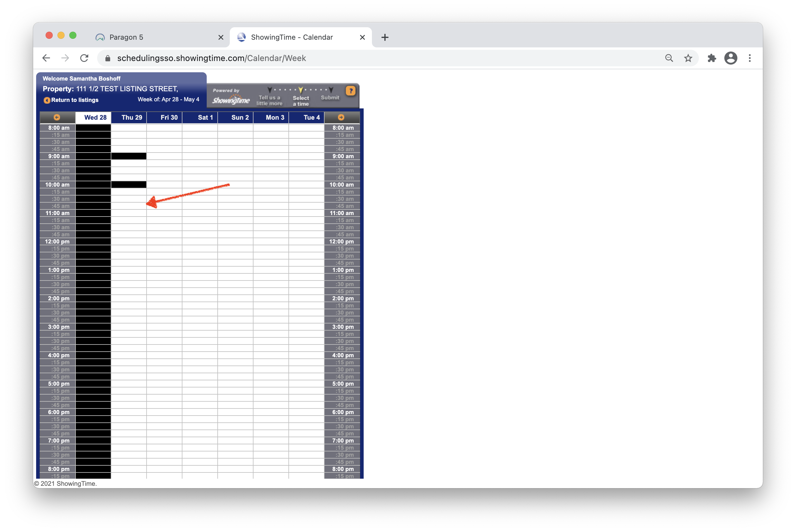
Task: Click '© 2021 ShowingTime.' footer text
Action: click(65, 484)
